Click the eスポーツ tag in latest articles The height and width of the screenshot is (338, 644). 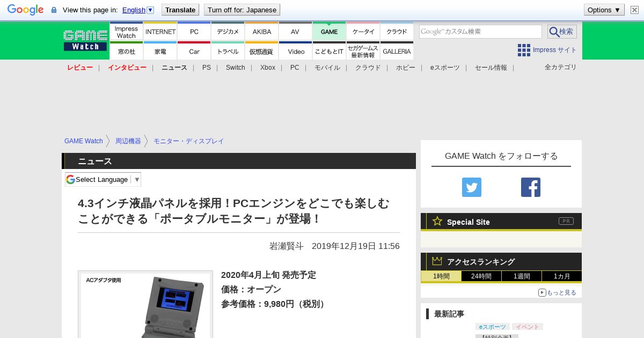point(493,327)
